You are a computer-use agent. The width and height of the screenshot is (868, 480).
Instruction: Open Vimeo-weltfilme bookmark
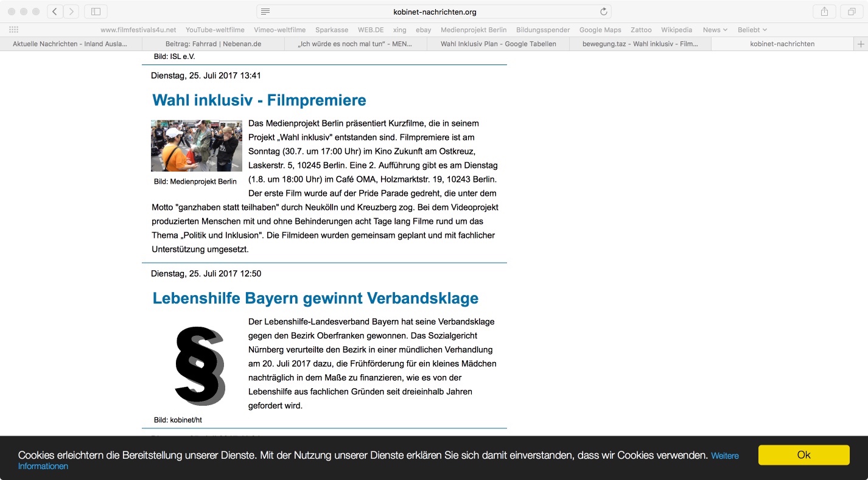(280, 30)
